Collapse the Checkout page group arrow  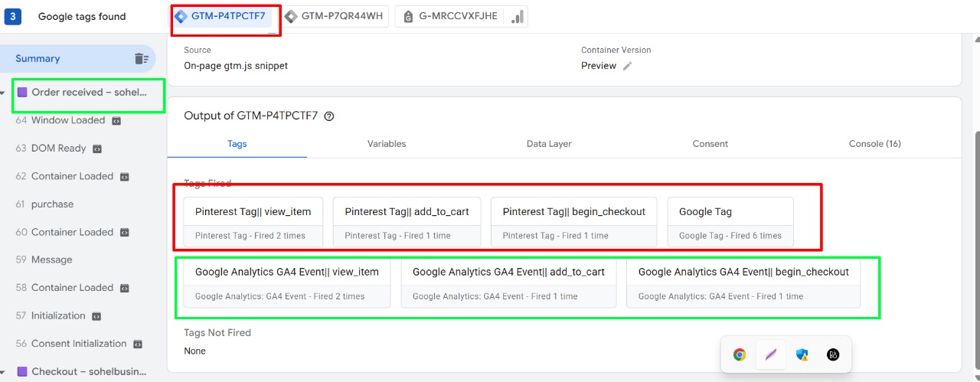[2, 372]
